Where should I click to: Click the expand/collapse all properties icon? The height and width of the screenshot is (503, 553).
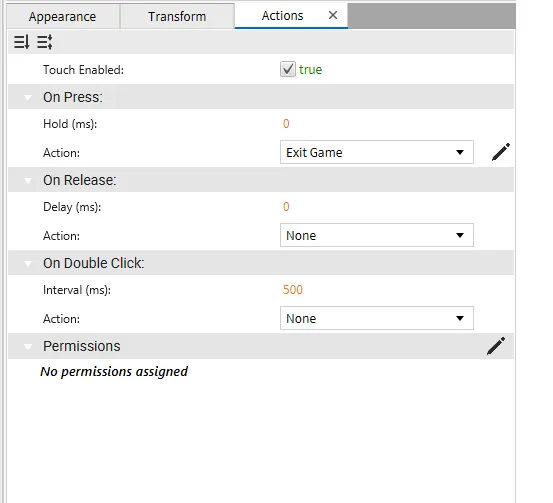point(45,42)
